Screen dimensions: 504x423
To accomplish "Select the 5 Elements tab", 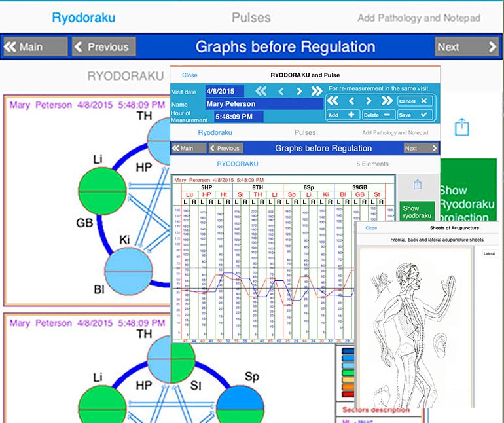I will [372, 164].
